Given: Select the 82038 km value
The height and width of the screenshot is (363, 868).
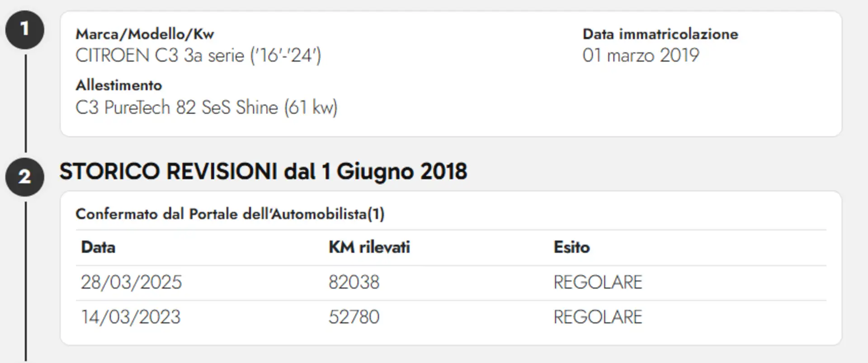Looking at the screenshot, I should coord(354,282).
